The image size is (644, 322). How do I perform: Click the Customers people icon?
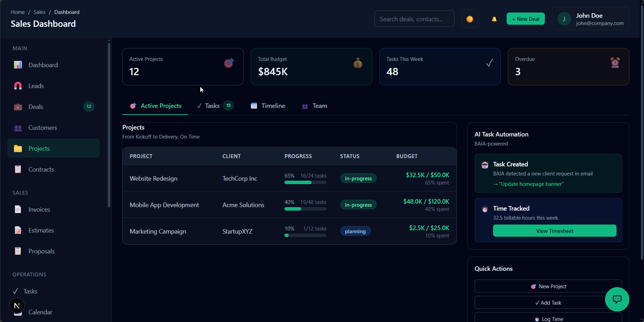pyautogui.click(x=18, y=128)
